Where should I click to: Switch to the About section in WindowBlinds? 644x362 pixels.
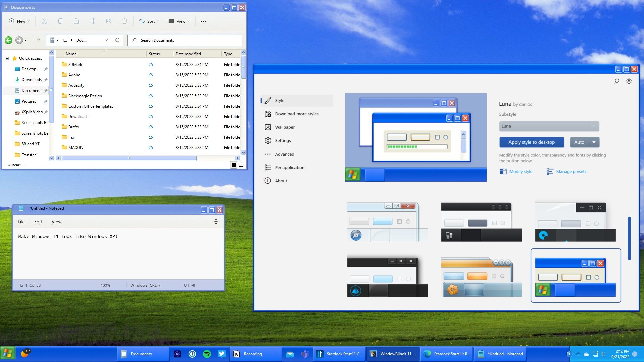pyautogui.click(x=281, y=181)
